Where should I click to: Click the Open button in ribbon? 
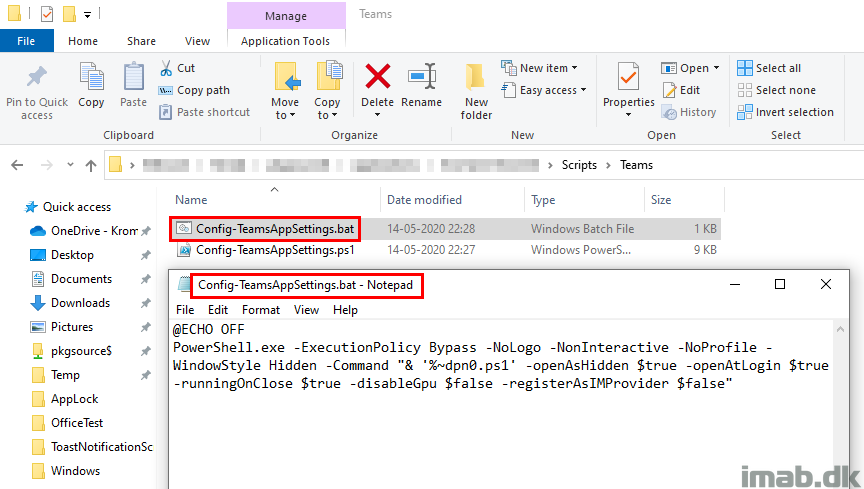(x=685, y=68)
